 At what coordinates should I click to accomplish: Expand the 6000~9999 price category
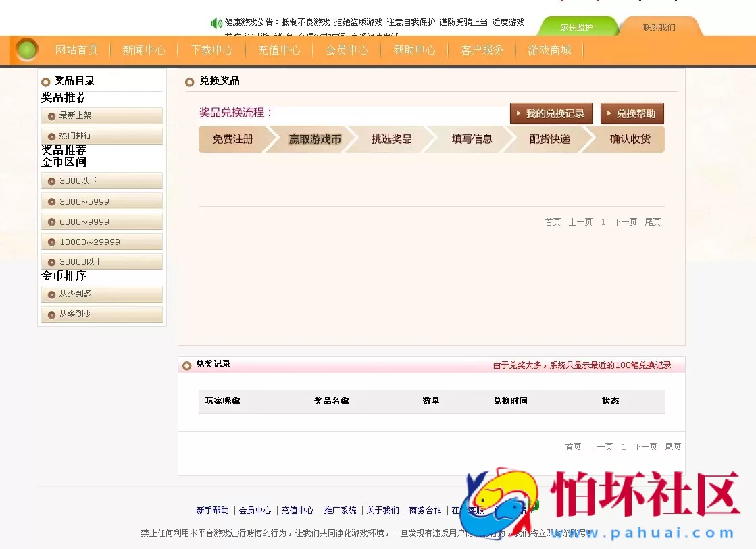[101, 221]
